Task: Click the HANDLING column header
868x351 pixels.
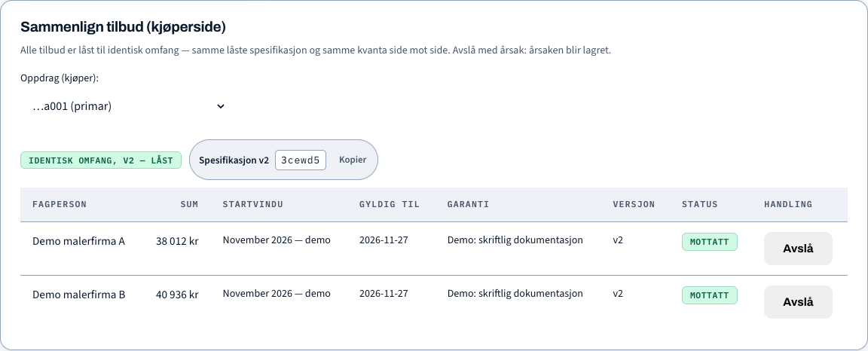Action: click(x=788, y=204)
